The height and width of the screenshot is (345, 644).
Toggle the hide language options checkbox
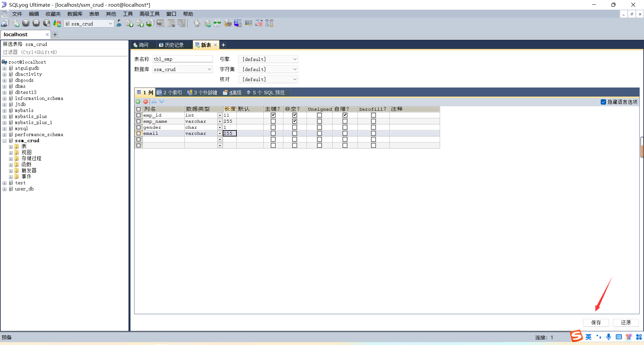pyautogui.click(x=603, y=102)
